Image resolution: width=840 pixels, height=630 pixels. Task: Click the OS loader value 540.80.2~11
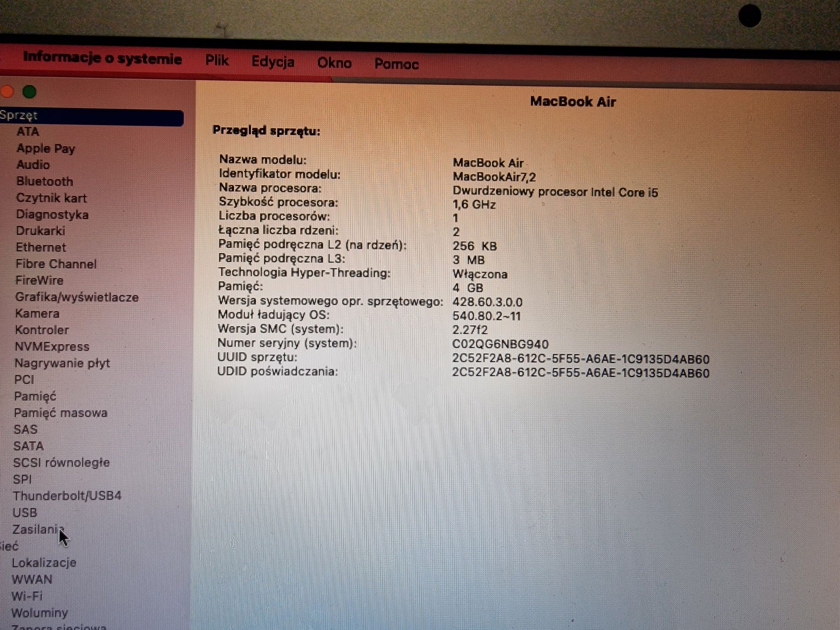pyautogui.click(x=487, y=316)
